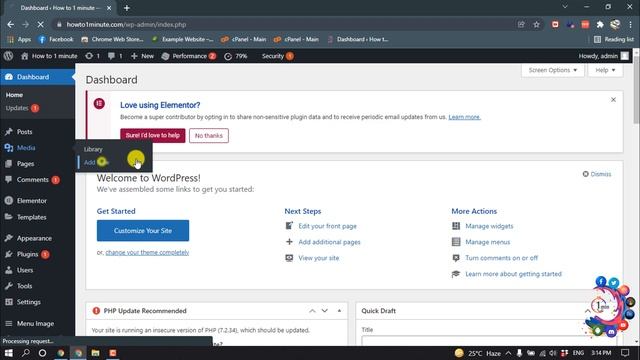This screenshot has width=640, height=360.
Task: Open the taskbar notification center
Action: coord(625,353)
